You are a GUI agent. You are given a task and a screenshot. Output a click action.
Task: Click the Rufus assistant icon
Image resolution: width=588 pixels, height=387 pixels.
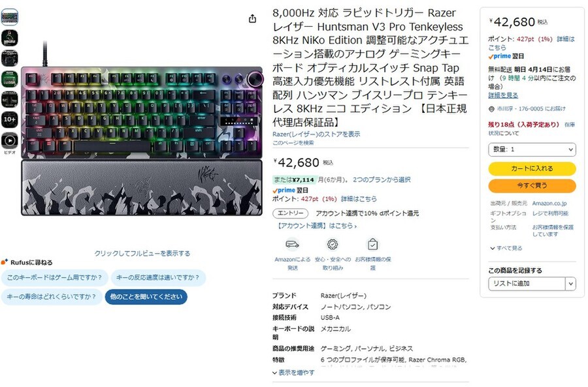(5, 262)
